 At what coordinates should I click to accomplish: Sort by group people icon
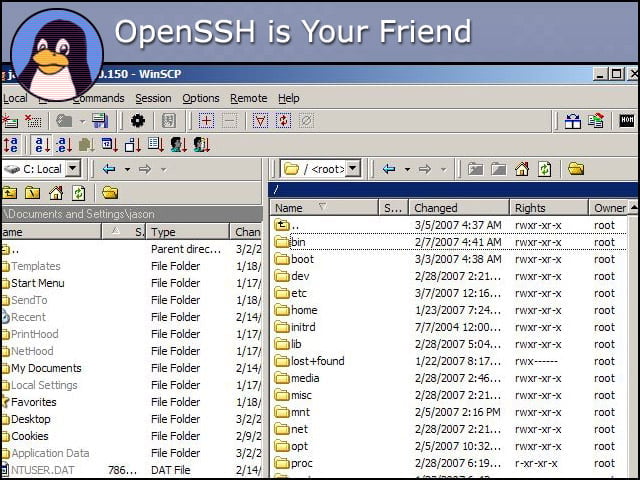click(201, 144)
